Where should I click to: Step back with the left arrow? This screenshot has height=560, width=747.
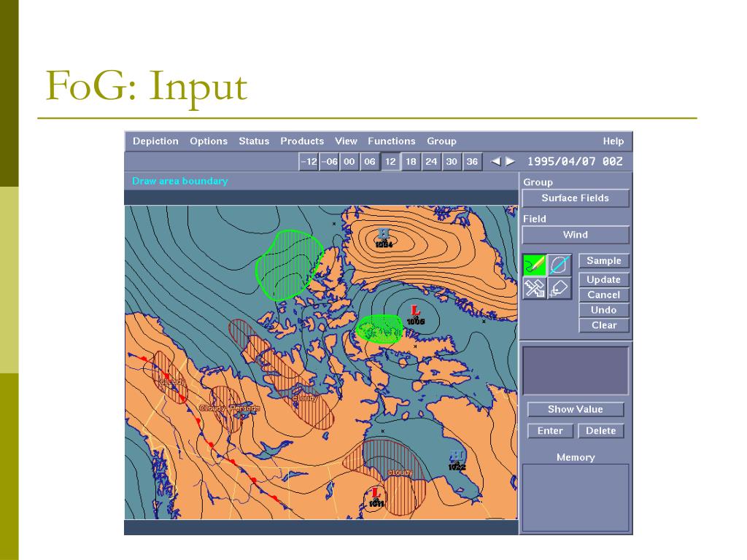[x=495, y=161]
